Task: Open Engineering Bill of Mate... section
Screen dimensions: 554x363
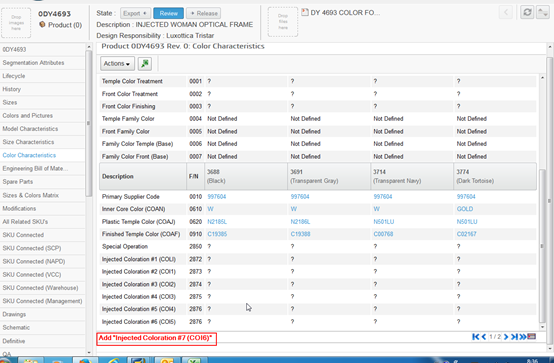Action: pos(42,169)
